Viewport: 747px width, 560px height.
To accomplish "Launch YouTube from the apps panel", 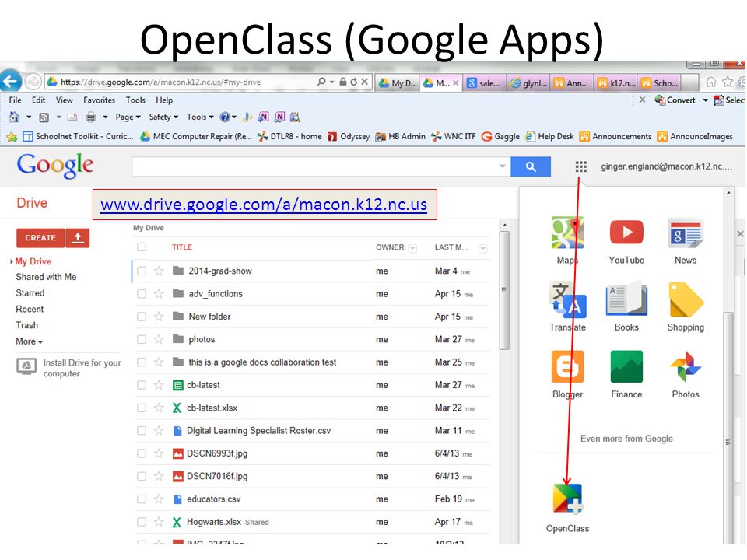I will point(626,233).
